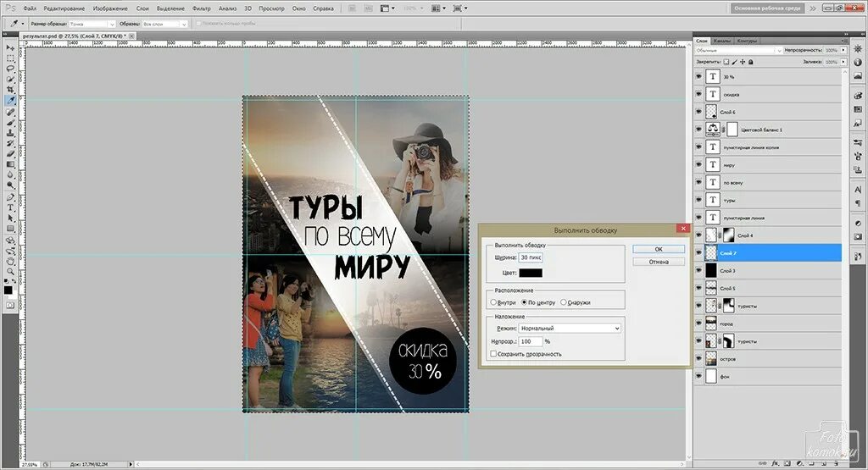Open the Изображение menu
The height and width of the screenshot is (470, 868).
[x=110, y=8]
